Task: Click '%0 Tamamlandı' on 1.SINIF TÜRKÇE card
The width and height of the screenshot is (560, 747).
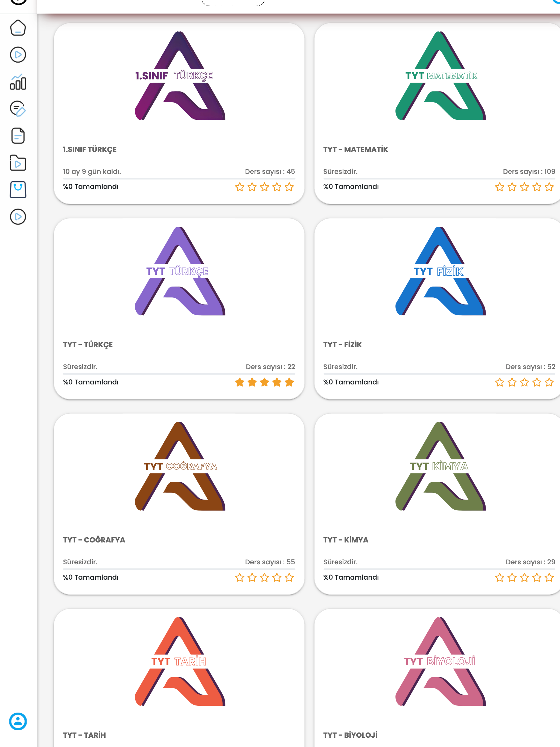Action: tap(91, 187)
